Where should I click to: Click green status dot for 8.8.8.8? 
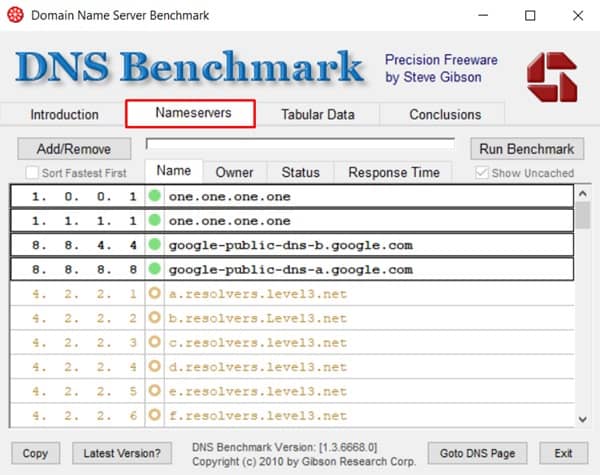pos(155,269)
